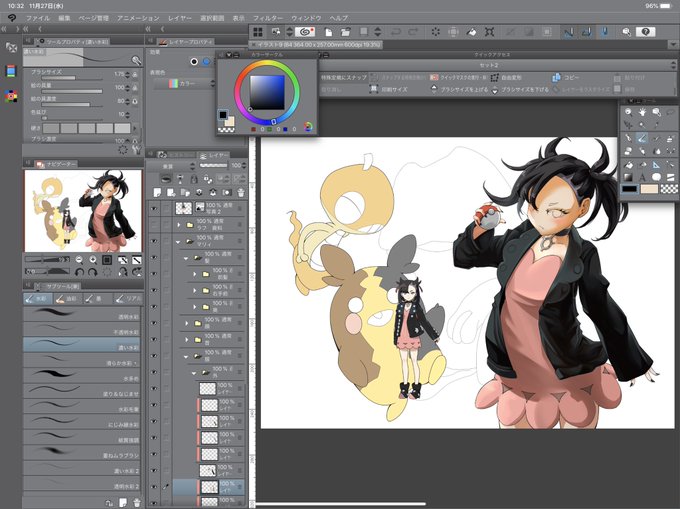Screen dimensions: 680x509
Task: Click the Open file icon in command bar
Action: [345, 32]
